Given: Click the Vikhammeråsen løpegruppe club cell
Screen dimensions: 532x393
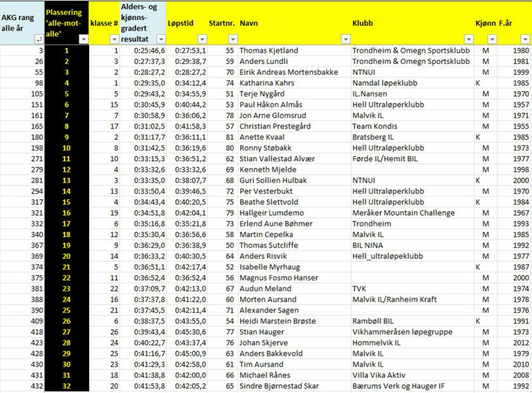Looking at the screenshot, I should 402,332.
